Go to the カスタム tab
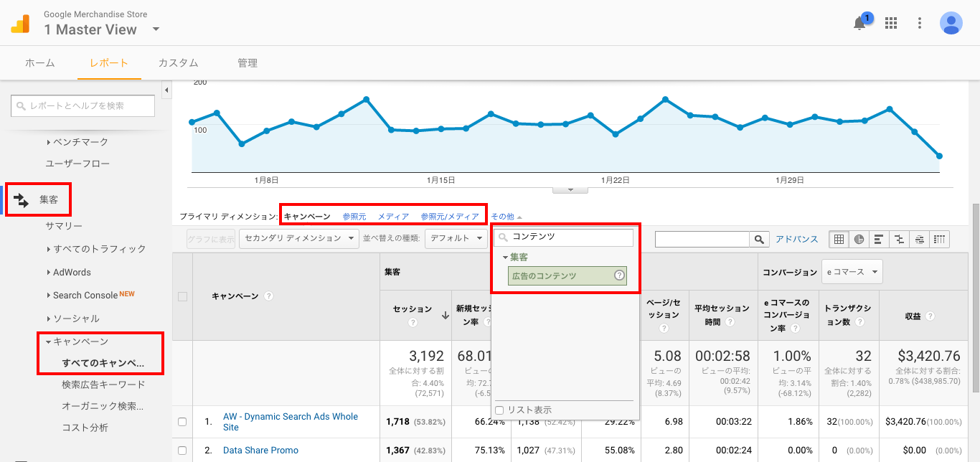 [x=178, y=63]
